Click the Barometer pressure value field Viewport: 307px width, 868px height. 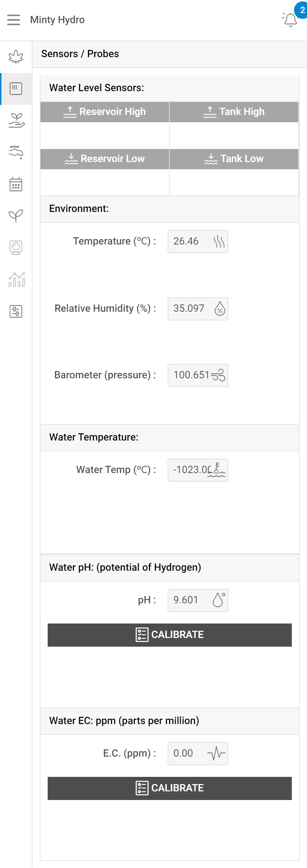(x=198, y=375)
